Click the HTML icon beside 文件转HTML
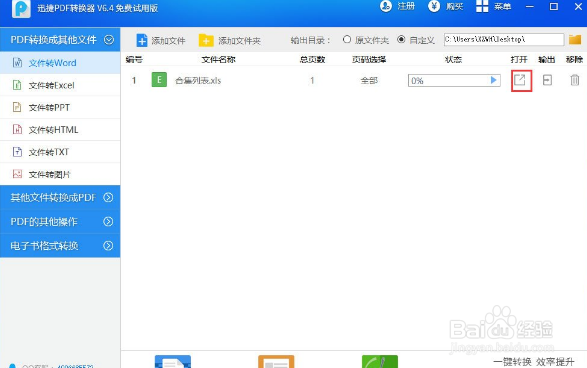587x368 pixels. point(17,130)
